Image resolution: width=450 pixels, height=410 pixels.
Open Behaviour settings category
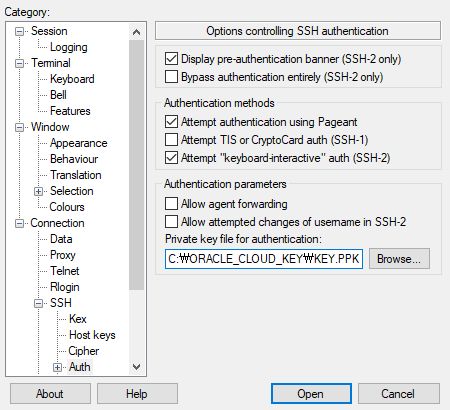pyautogui.click(x=74, y=159)
